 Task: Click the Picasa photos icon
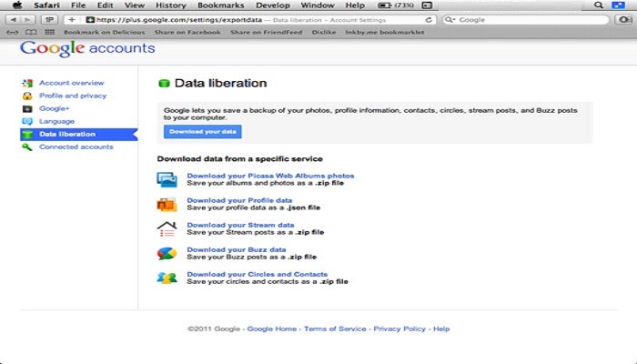[x=167, y=179]
